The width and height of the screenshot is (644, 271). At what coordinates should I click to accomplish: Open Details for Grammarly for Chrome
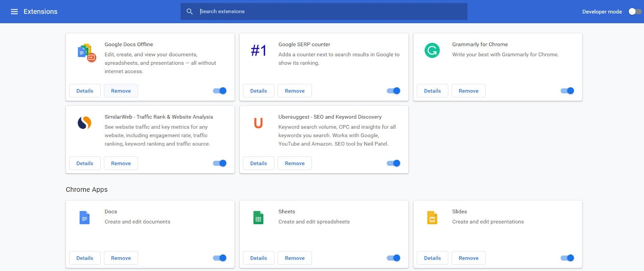pos(433,91)
